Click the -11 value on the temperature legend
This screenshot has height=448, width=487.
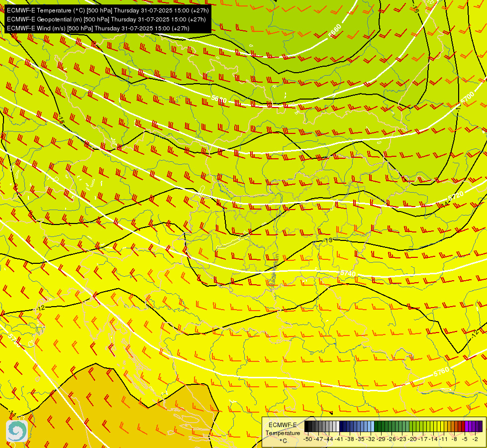(443, 440)
